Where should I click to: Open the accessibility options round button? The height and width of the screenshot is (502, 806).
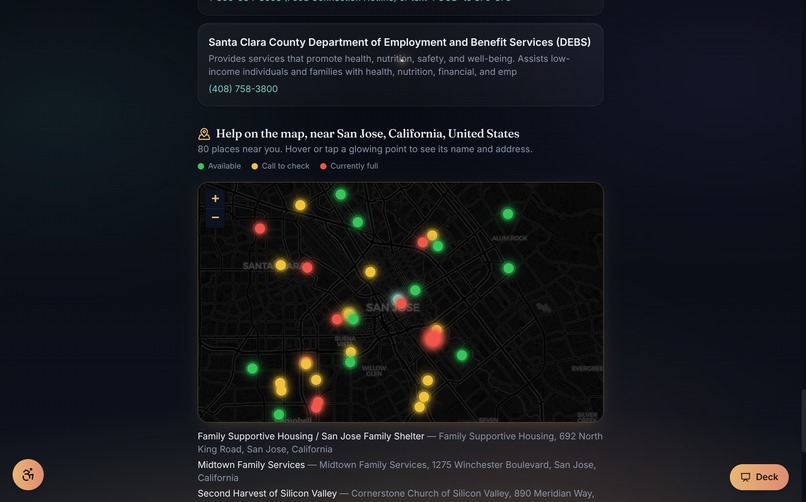pyautogui.click(x=28, y=474)
